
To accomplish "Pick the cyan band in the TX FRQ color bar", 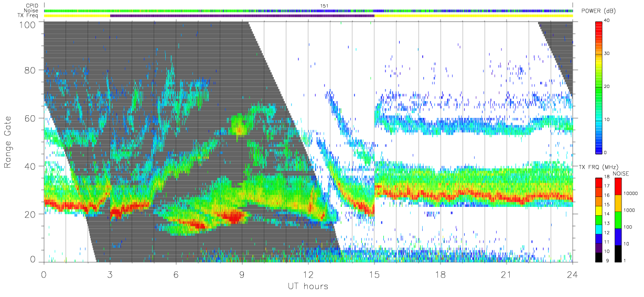I will coord(599,229).
